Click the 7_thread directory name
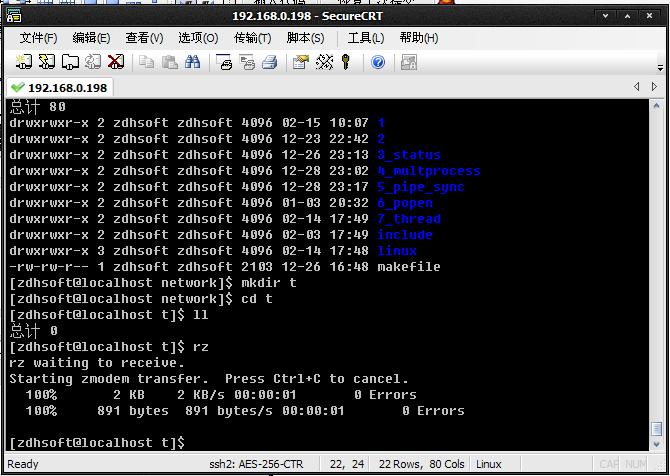Viewport: 670px width, 476px height. pos(408,219)
